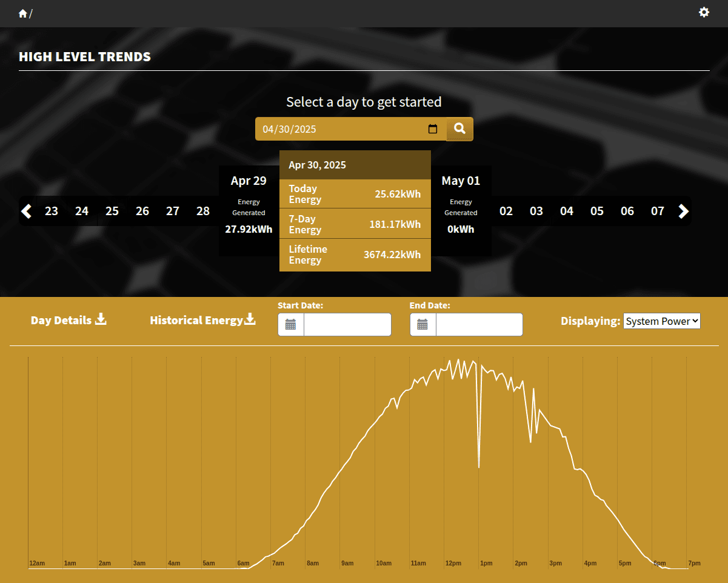Screen dimensions: 728x583
Task: Advance dates with right arrow
Action: coord(683,211)
